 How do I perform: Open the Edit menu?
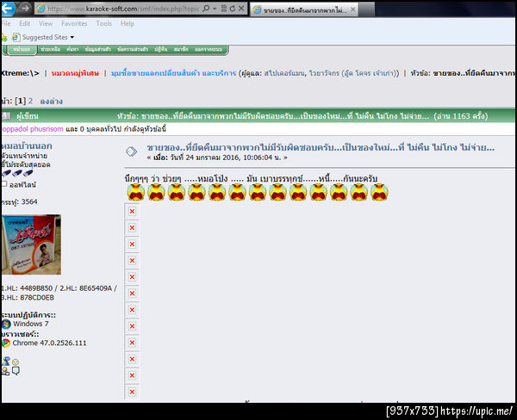tap(24, 24)
